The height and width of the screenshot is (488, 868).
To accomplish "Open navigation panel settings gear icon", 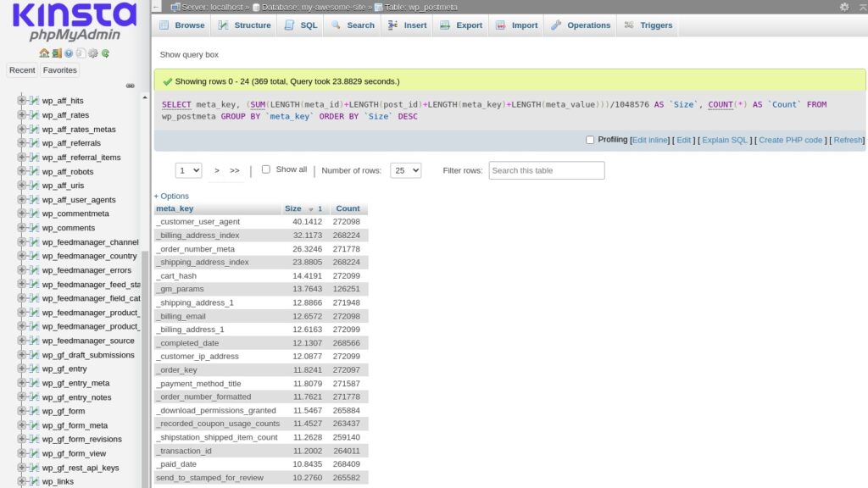I will click(93, 53).
